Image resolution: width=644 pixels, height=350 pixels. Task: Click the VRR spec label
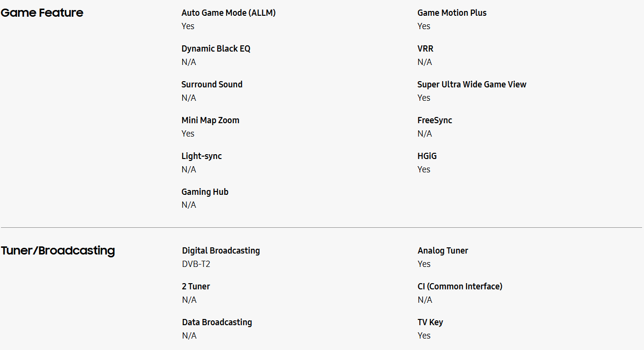click(425, 49)
